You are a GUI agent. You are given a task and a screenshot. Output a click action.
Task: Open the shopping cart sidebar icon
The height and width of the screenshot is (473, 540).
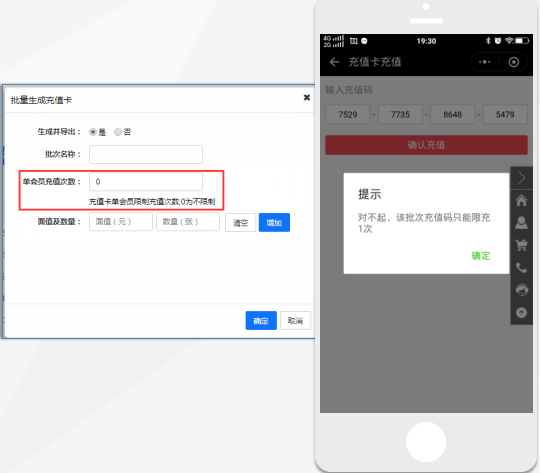click(521, 245)
